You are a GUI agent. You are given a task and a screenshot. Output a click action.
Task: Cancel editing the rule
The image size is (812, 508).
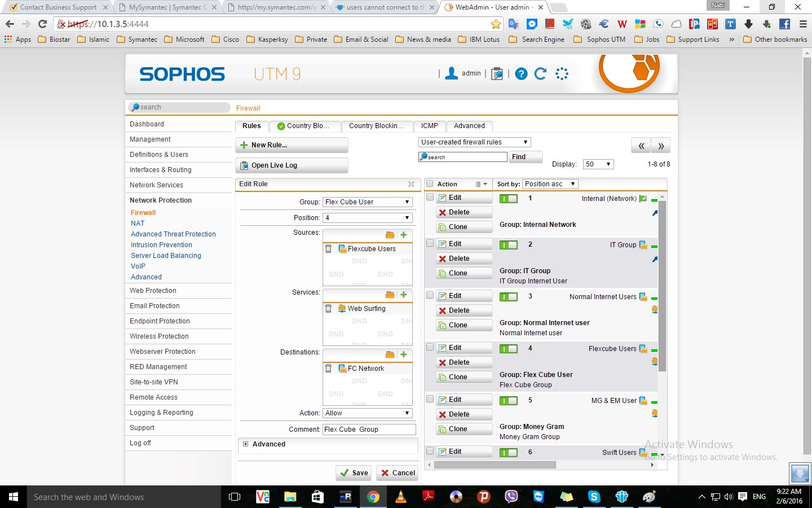click(x=398, y=473)
